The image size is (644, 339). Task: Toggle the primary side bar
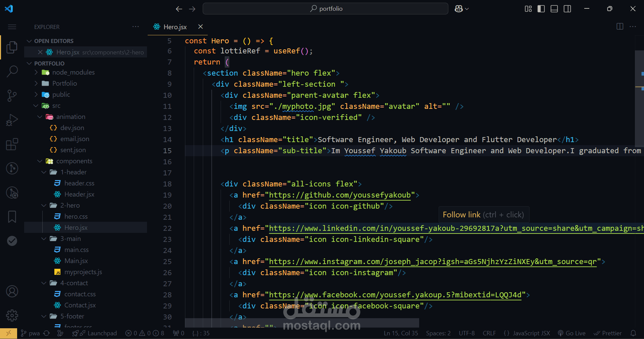541,9
